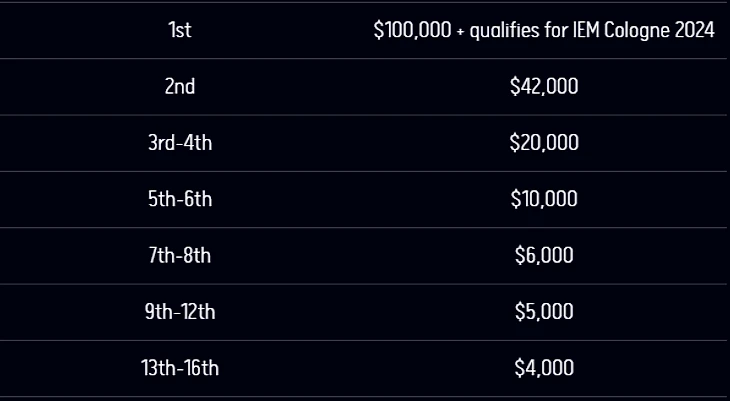Click the 9th-12th placement cell

(180, 312)
